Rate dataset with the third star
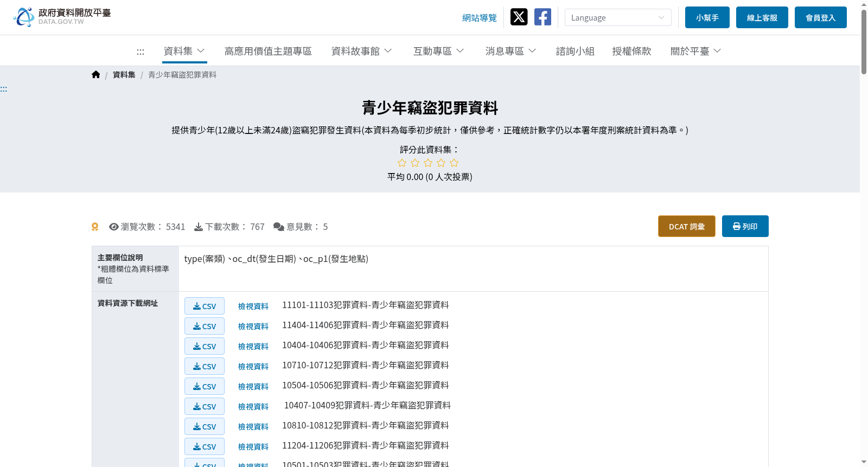 tap(428, 163)
